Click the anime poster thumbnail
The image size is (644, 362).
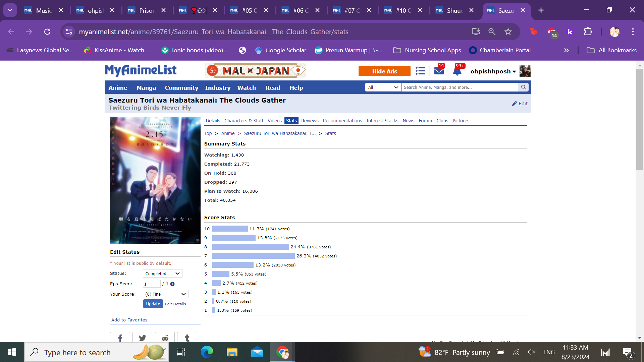coord(155,180)
